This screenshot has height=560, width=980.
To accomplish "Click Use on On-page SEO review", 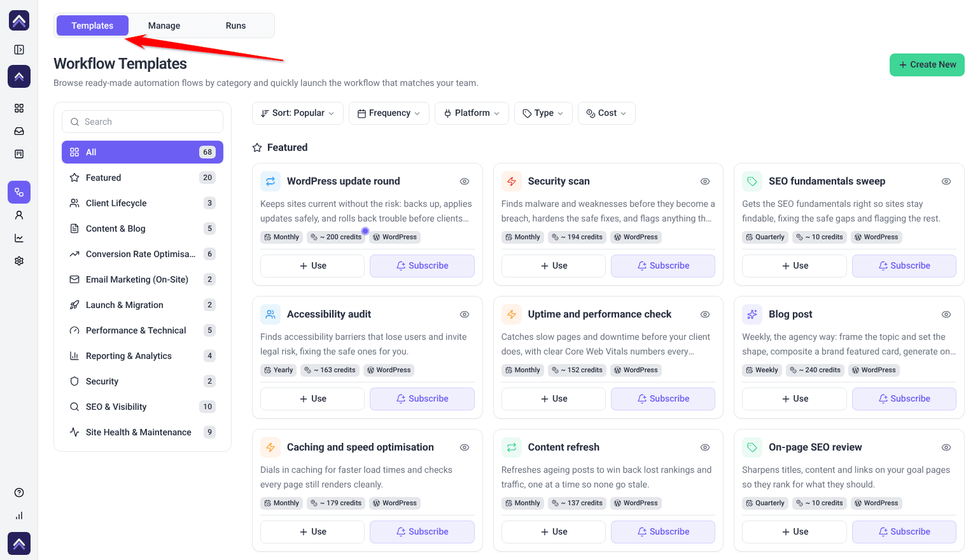I will 794,532.
